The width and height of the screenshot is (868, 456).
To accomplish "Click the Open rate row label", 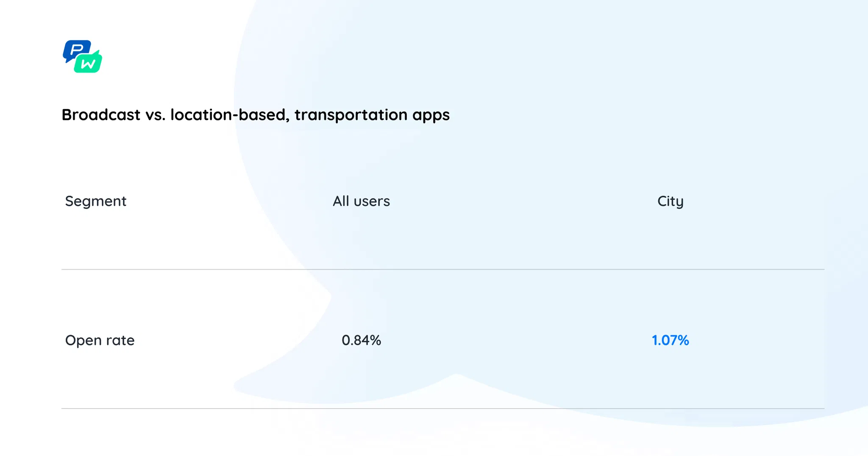I will tap(100, 340).
